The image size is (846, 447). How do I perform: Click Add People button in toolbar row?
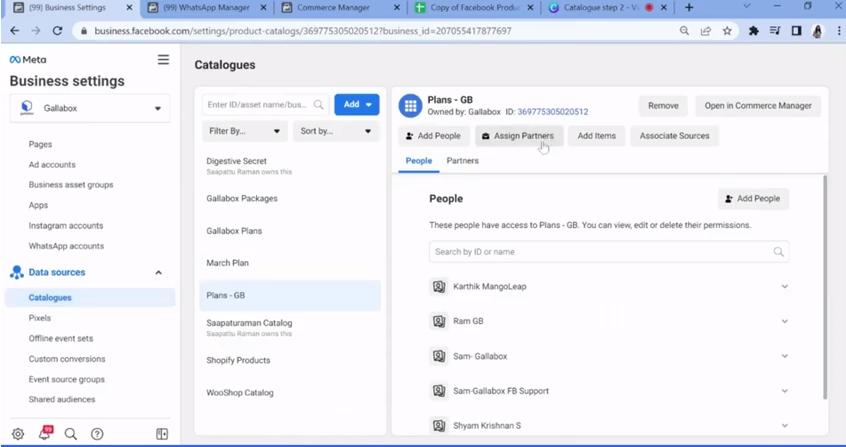point(434,136)
